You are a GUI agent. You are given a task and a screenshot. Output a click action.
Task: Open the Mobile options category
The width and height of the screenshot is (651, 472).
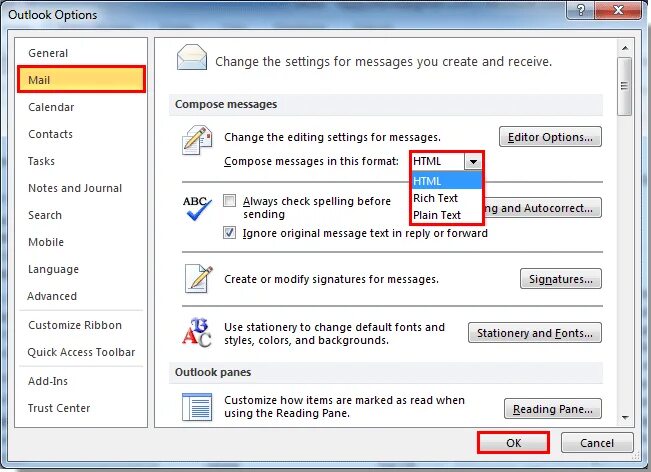81,242
